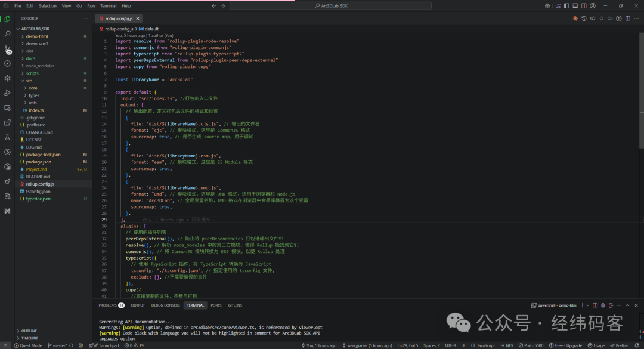Add a new terminal with plus icon
The image size is (644, 349).
(582, 305)
